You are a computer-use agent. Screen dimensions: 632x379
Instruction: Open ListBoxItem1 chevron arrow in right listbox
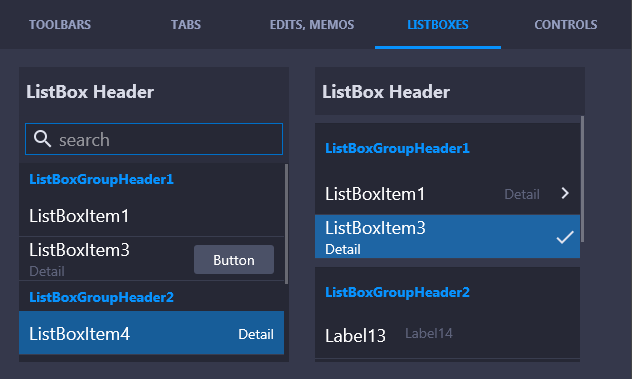(565, 193)
